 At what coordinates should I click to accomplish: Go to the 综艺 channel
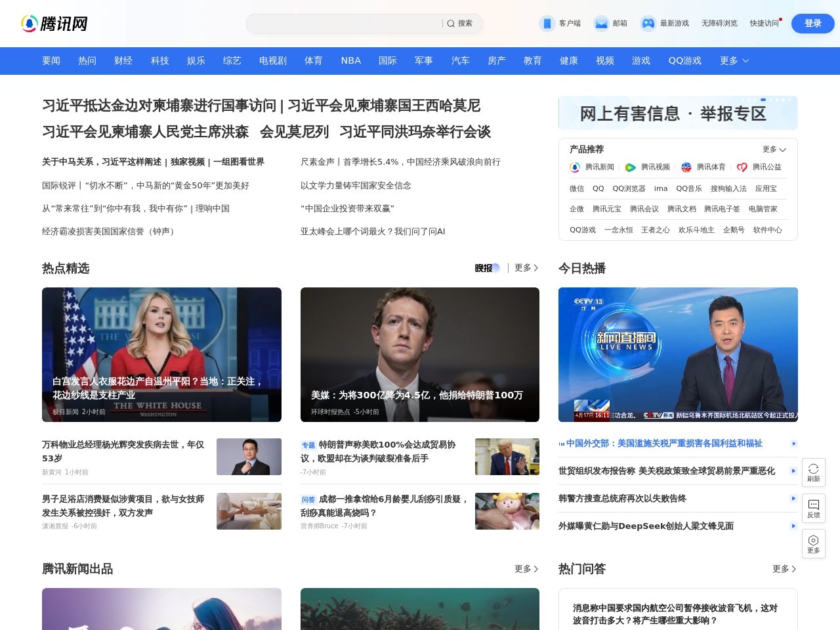click(x=232, y=60)
